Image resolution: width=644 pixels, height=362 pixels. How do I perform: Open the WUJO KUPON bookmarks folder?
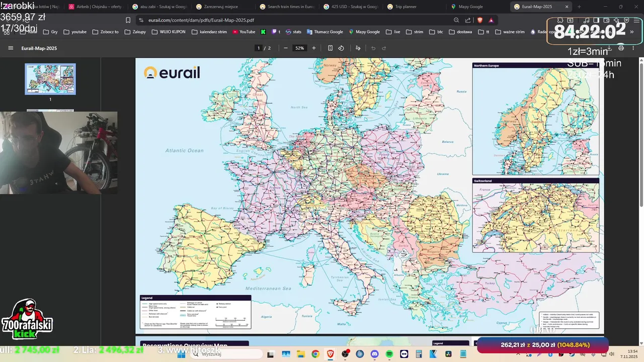tap(168, 32)
